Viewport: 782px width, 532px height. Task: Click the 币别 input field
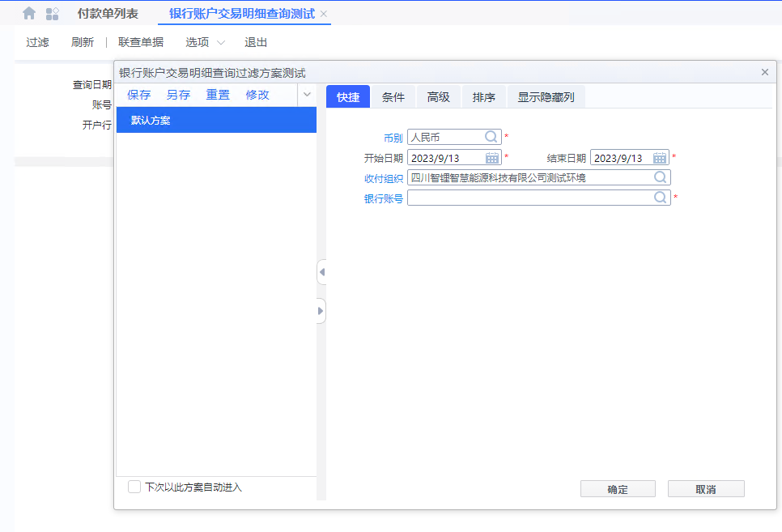point(454,137)
